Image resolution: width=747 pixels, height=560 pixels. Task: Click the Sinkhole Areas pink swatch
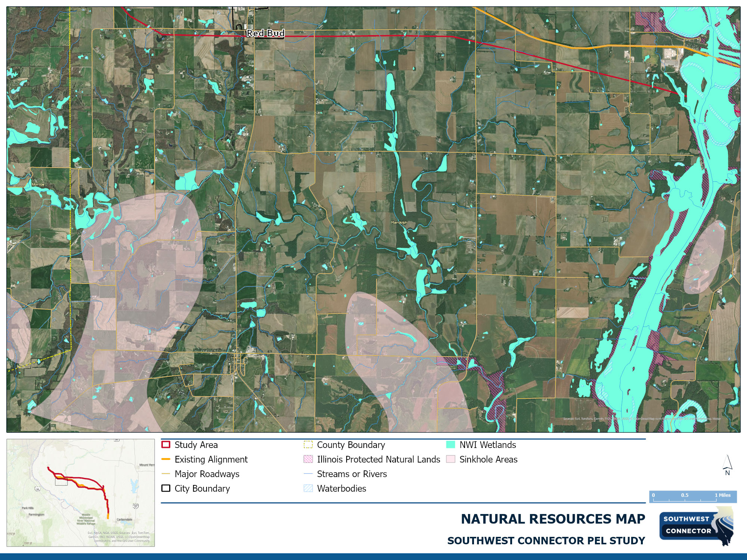coord(450,459)
